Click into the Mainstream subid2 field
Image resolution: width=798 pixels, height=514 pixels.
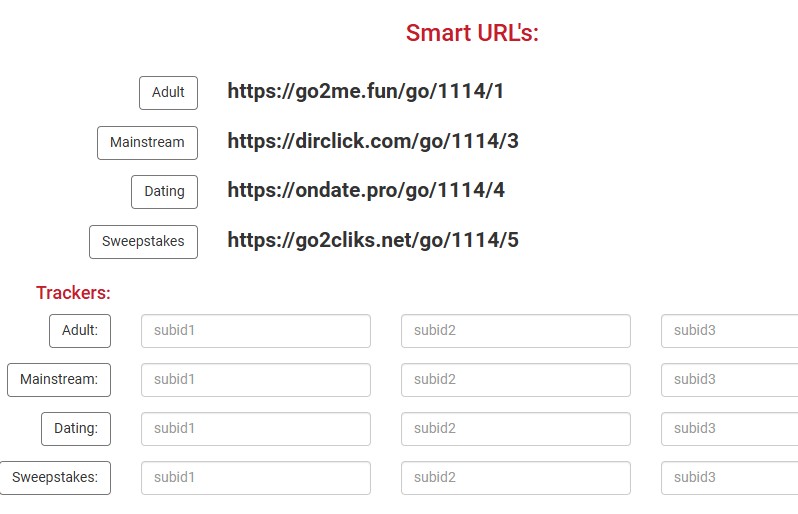[x=516, y=380]
